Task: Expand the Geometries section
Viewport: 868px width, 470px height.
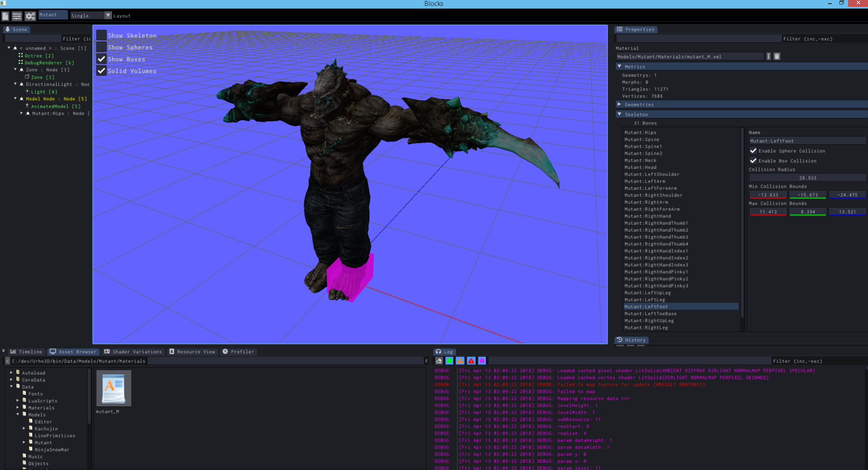Action: pyautogui.click(x=619, y=104)
